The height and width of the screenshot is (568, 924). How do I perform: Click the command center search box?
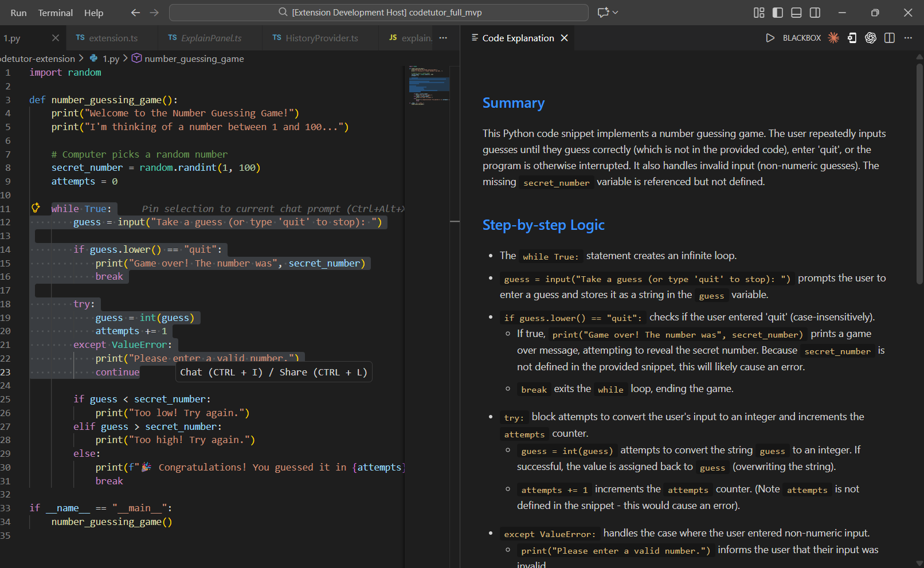tap(379, 12)
